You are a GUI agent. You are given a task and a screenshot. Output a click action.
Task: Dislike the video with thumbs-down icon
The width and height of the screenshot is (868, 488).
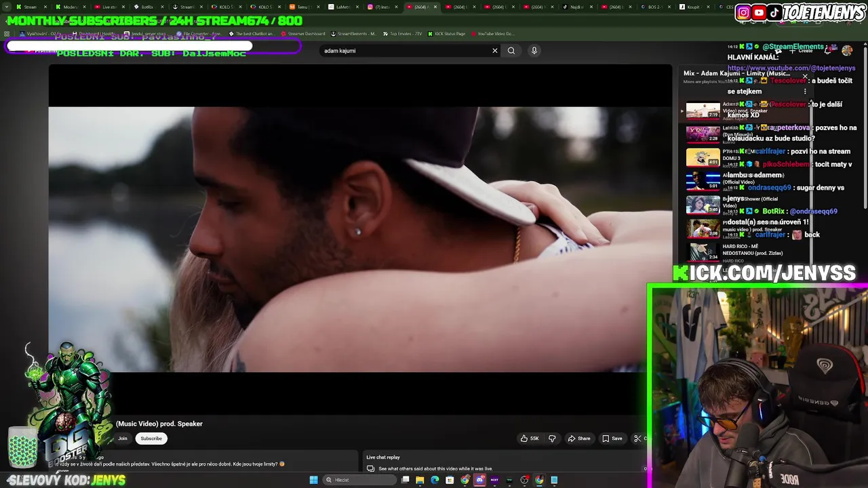[552, 439]
